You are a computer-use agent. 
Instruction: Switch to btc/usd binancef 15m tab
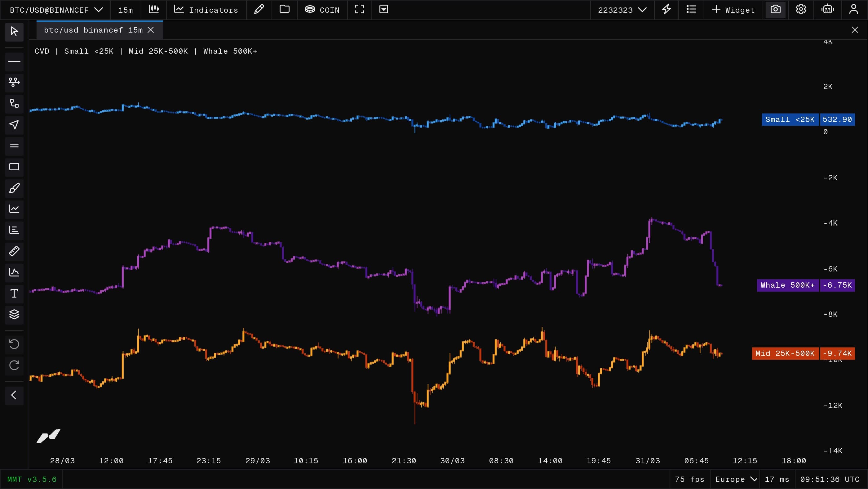pos(93,30)
